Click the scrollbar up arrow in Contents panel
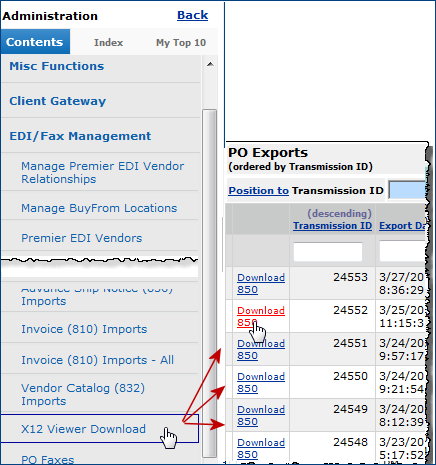Screen dimensions: 436x465 210,64
